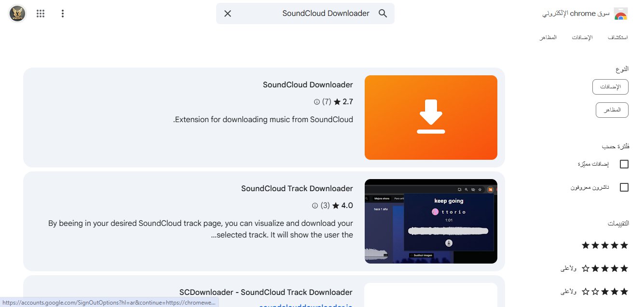Open the Google apps grid
Viewport: 644px width, 307px height.
point(41,14)
